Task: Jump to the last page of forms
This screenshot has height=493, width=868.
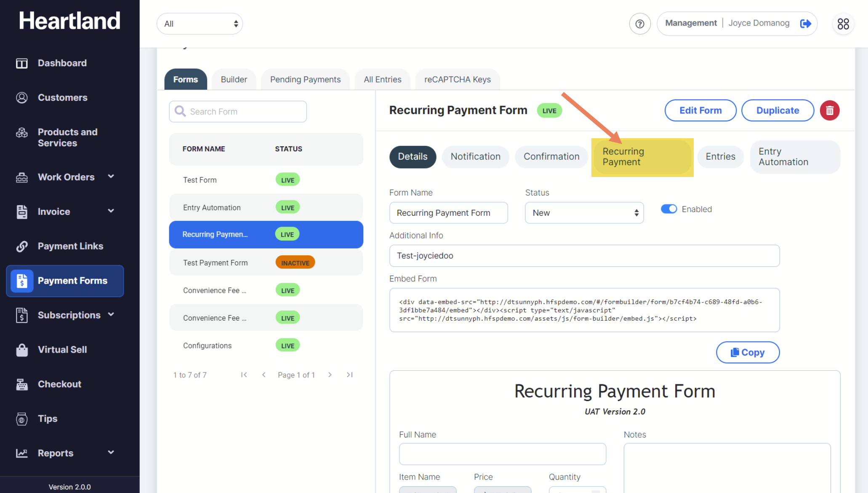Action: [x=349, y=375]
